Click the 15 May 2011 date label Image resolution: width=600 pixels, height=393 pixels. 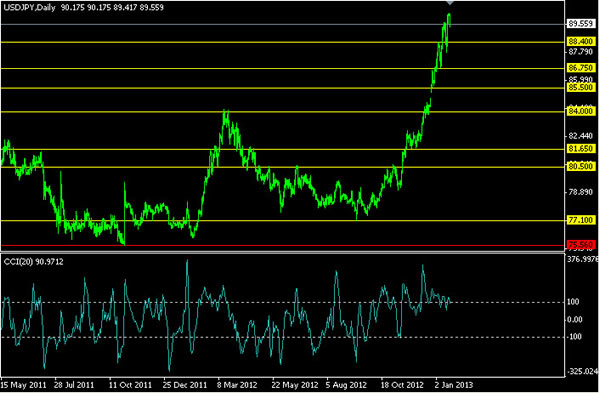(23, 385)
